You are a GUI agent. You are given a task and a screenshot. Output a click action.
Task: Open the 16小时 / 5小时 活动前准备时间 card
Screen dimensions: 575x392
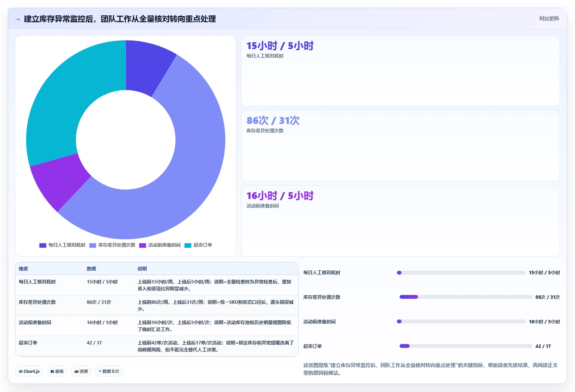(400, 221)
